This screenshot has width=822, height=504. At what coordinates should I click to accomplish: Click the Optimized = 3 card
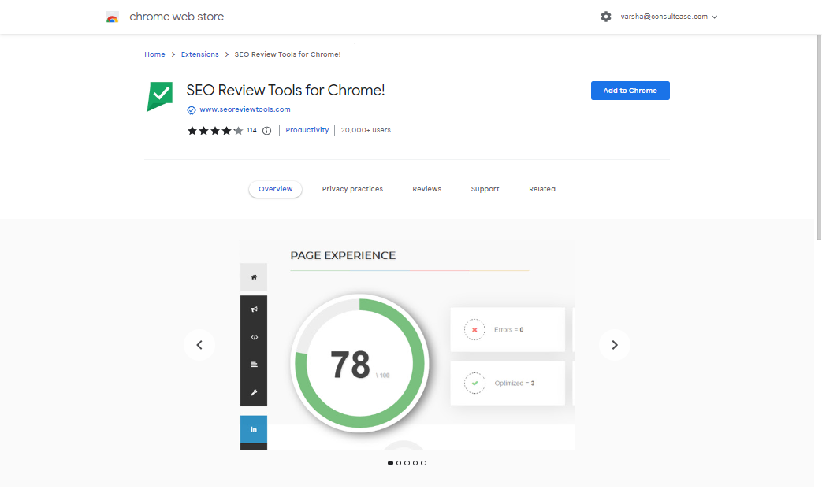[x=508, y=383]
